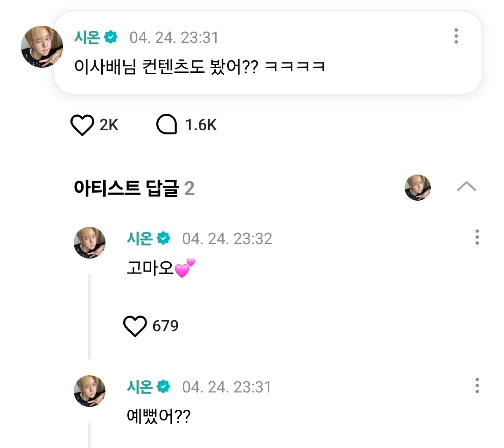
Task: Collapse the artist replies section chevron
Action: tap(466, 187)
